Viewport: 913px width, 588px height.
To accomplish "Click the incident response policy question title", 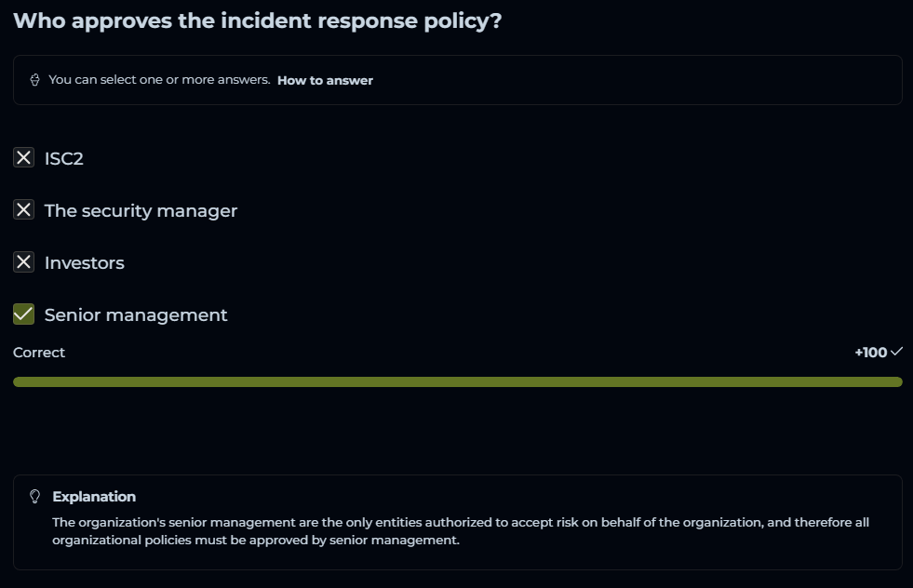I will 258,20.
